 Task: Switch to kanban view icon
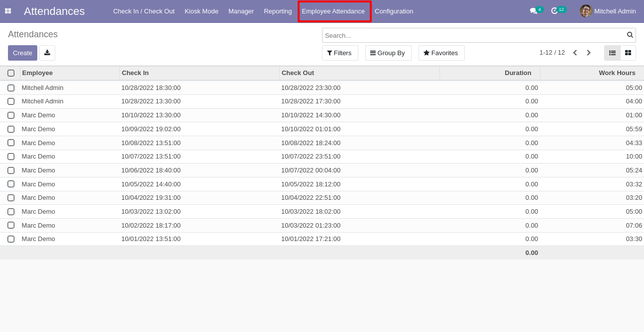click(628, 53)
